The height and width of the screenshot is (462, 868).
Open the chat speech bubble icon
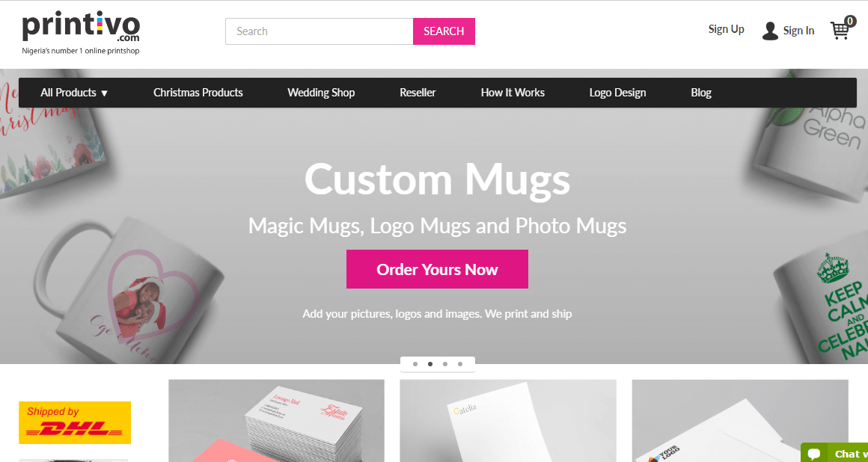pos(814,455)
